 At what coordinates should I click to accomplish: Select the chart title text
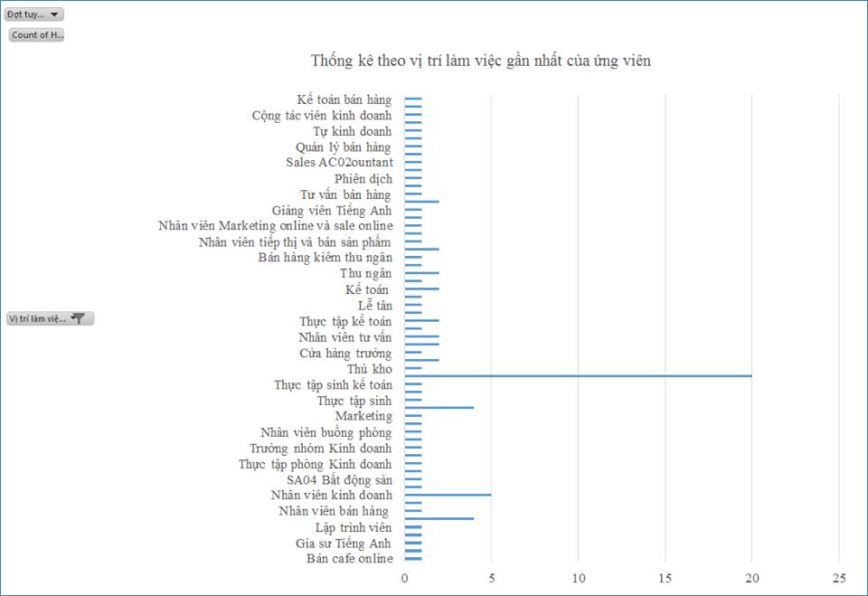click(x=481, y=61)
